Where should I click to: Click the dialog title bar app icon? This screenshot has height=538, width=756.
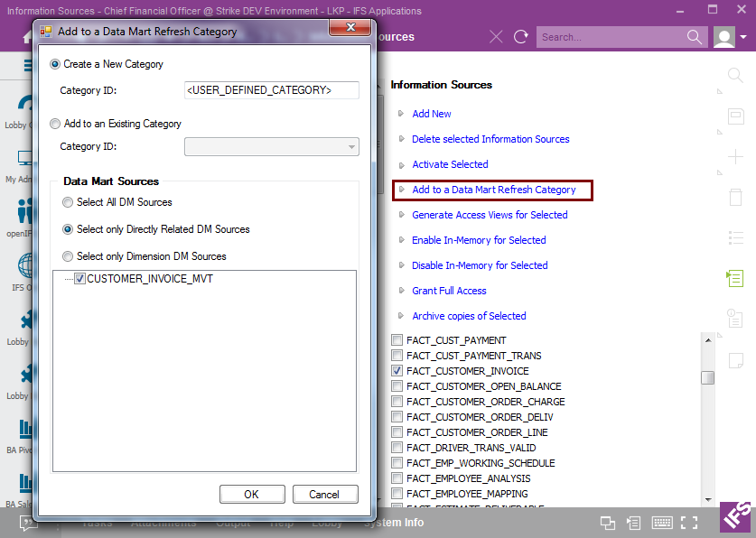pyautogui.click(x=46, y=32)
